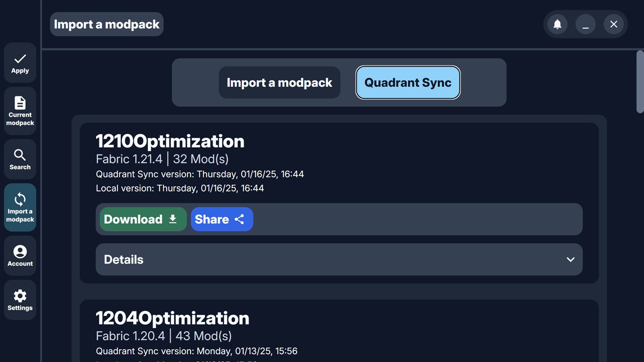This screenshot has height=362, width=644.
Task: Click the Details chevron arrow
Action: pos(570,259)
